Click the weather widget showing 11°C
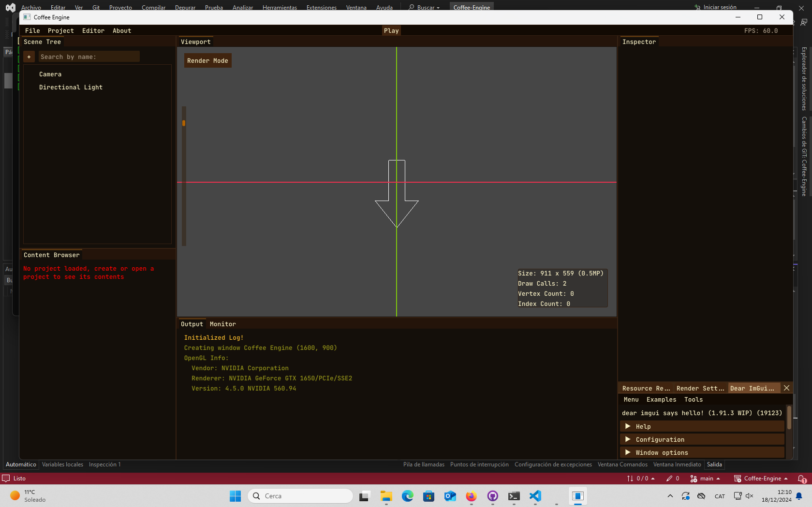The image size is (812, 507). click(x=28, y=496)
